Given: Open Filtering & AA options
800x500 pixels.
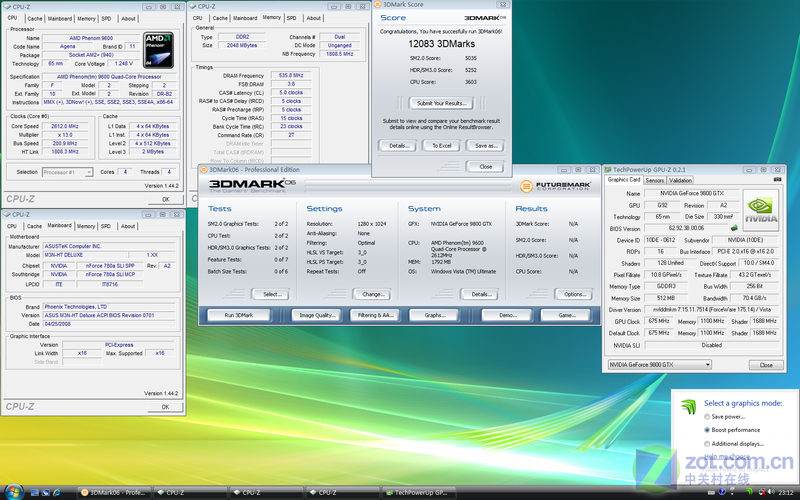Looking at the screenshot, I should 375,315.
